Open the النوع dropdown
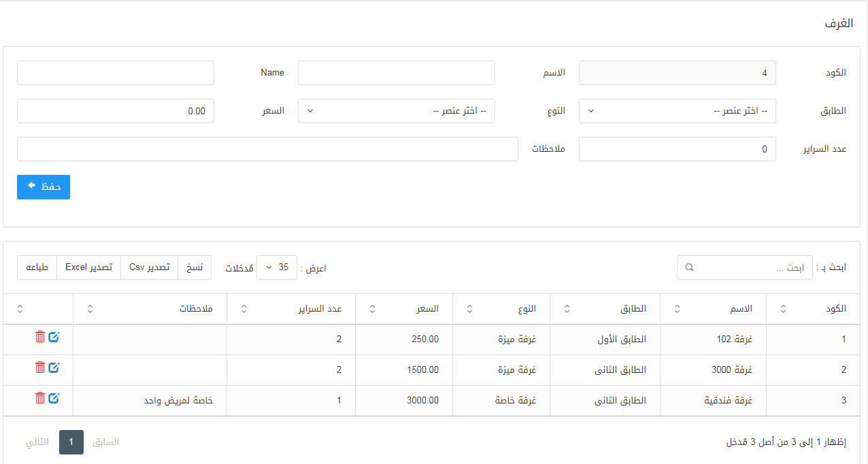Screen dimensions: 868x464 point(396,111)
